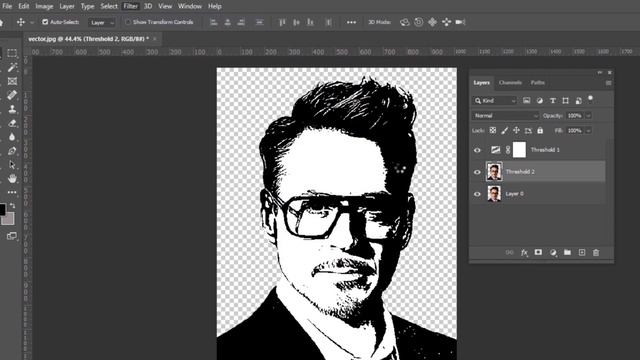
Task: Click the 3D roll mode icon
Action: click(418, 22)
